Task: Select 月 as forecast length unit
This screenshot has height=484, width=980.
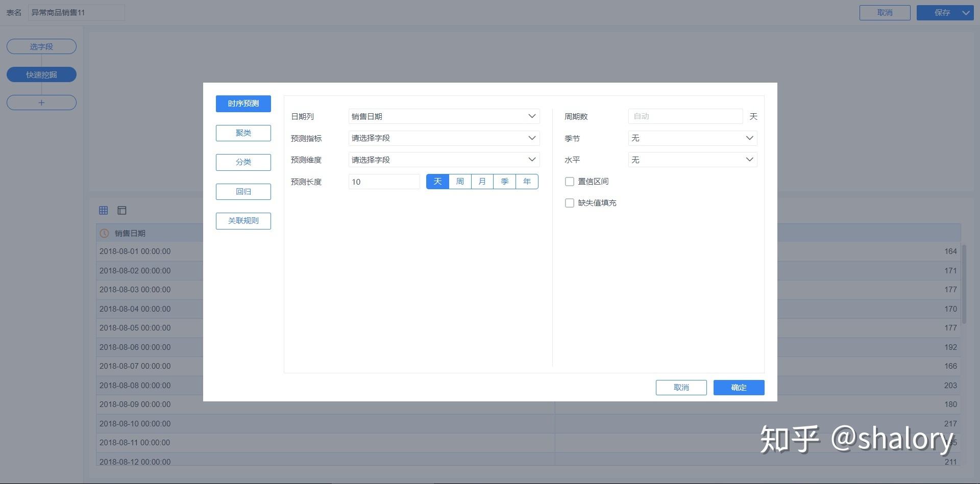Action: point(482,182)
